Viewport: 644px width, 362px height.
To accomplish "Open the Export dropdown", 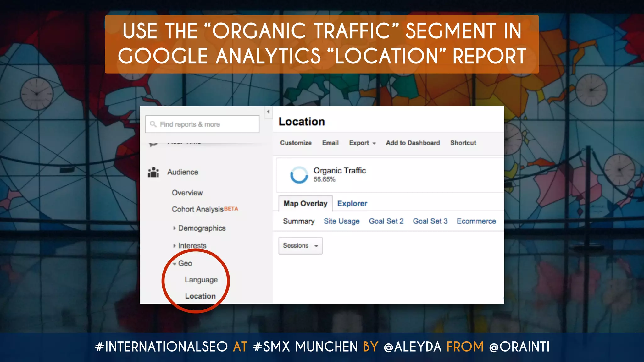I will 363,143.
